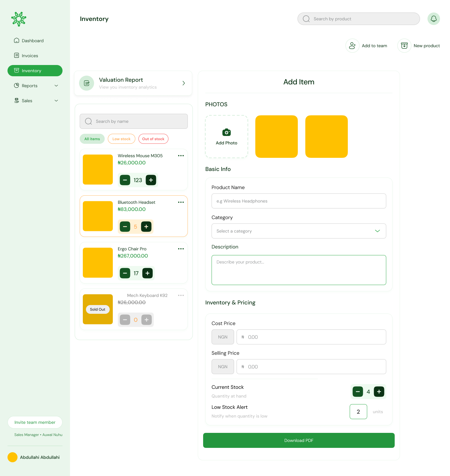This screenshot has height=476, width=450.
Task: Expand the Sales submenu chevron
Action: click(x=56, y=101)
